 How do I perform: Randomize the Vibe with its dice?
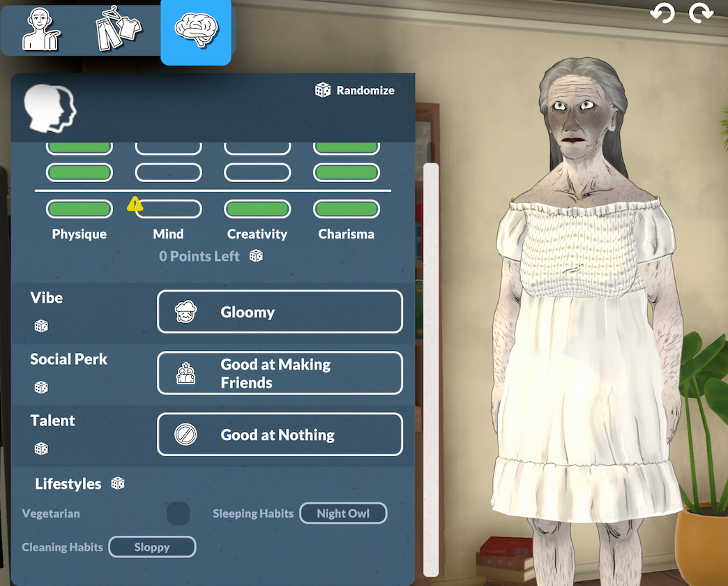41,326
